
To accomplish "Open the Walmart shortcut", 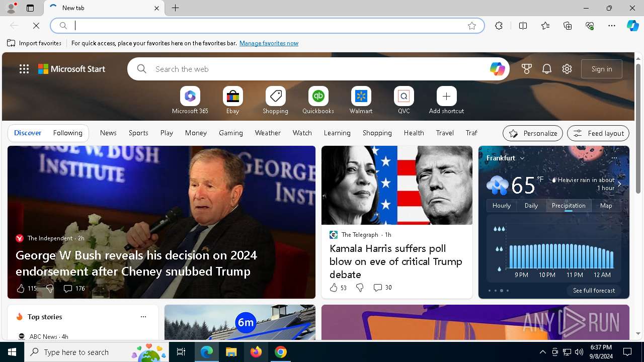I will click(x=361, y=101).
